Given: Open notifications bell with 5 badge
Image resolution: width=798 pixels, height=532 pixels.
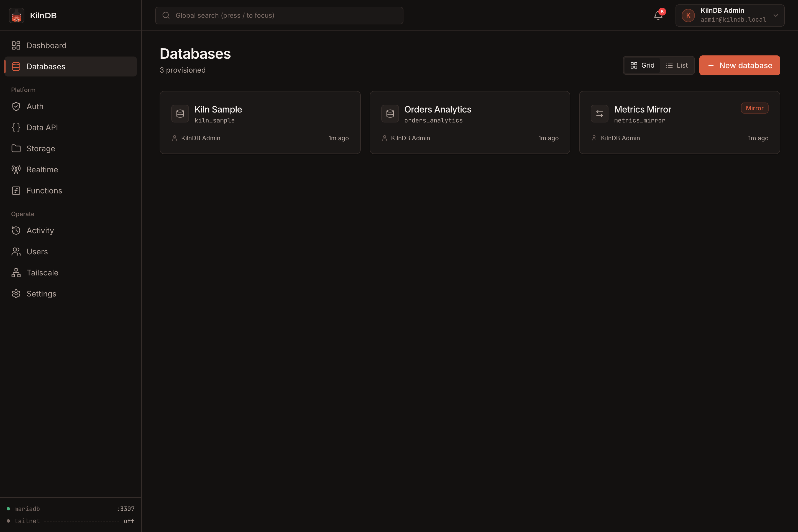Looking at the screenshot, I should coord(658,15).
